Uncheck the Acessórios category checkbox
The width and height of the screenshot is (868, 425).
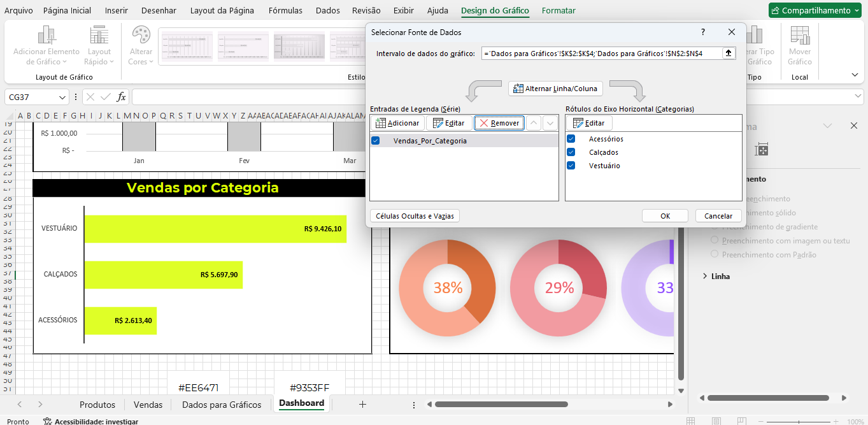pyautogui.click(x=571, y=139)
